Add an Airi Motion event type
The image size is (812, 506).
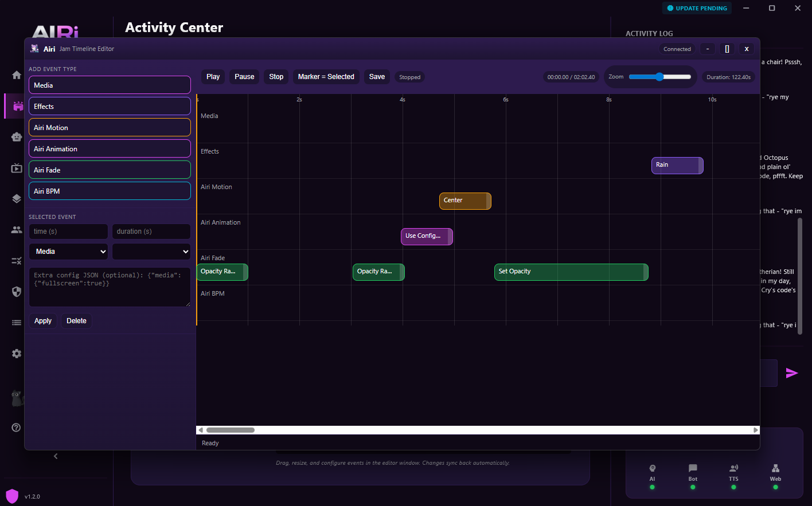coord(110,127)
